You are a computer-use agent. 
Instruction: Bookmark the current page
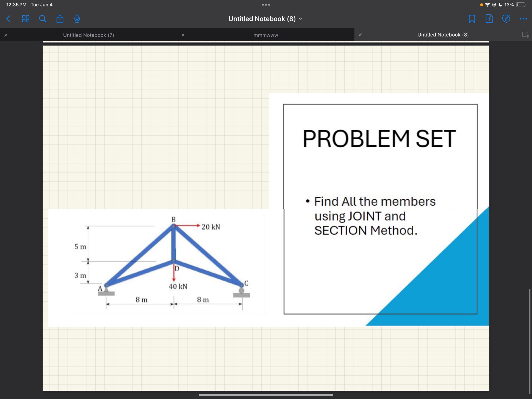coord(472,19)
